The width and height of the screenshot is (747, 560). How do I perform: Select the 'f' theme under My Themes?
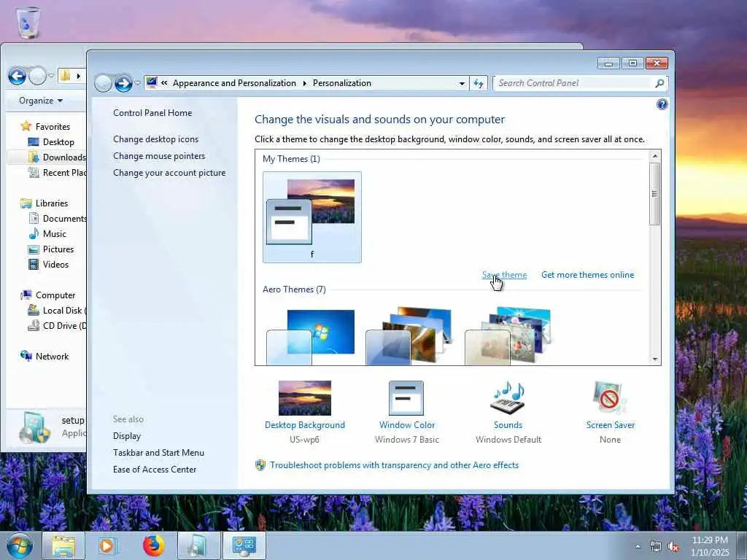(312, 217)
